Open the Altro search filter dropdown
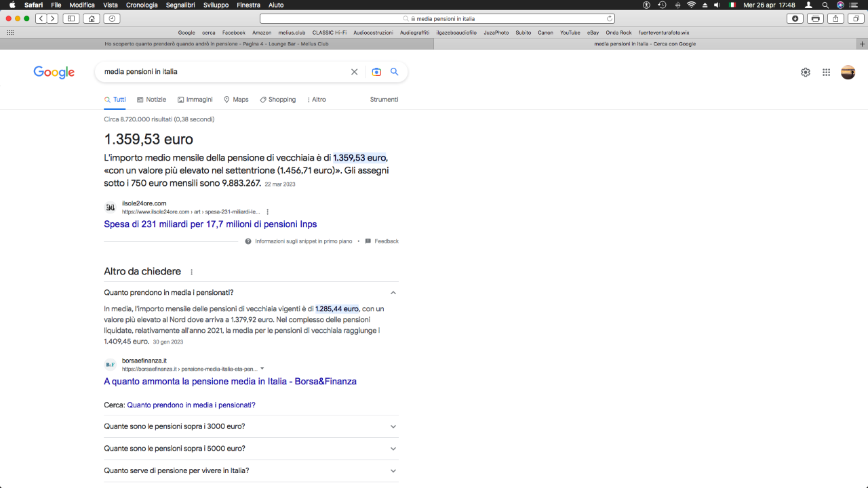 (x=316, y=100)
